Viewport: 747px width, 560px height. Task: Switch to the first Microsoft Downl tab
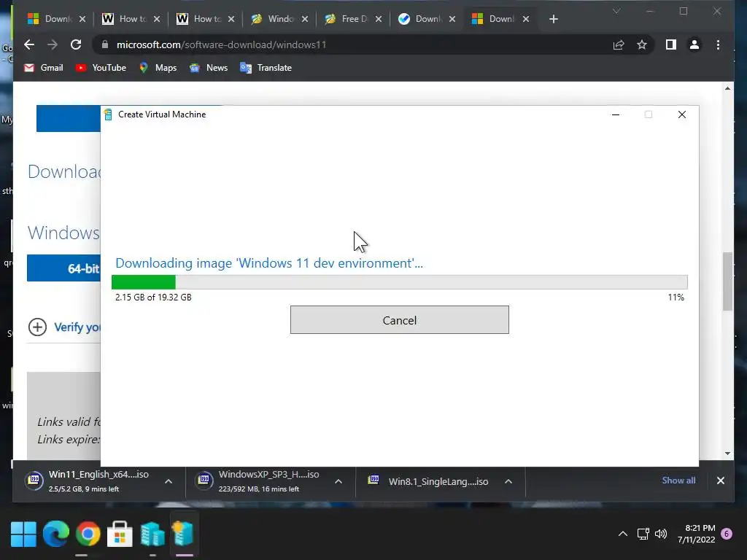click(x=50, y=19)
